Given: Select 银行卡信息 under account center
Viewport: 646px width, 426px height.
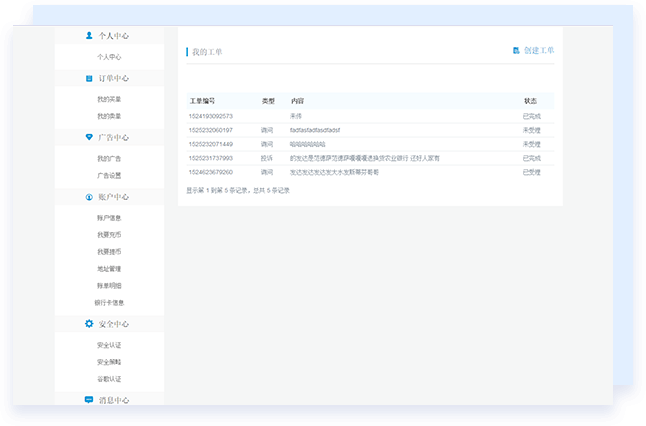Looking at the screenshot, I should point(109,302).
